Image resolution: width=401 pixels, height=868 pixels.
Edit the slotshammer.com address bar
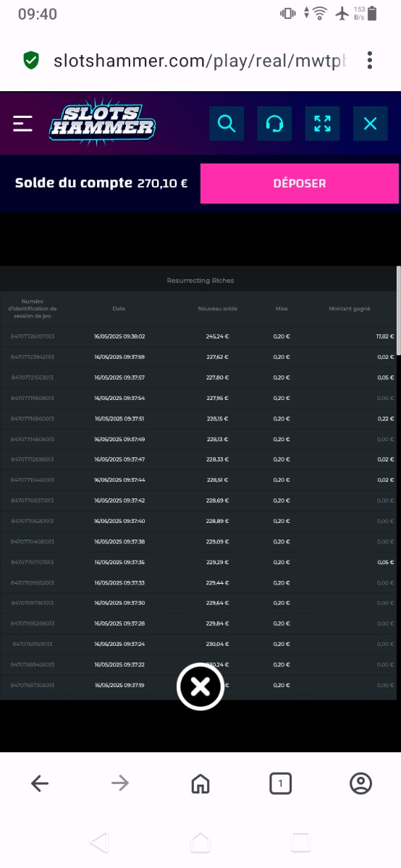point(200,61)
